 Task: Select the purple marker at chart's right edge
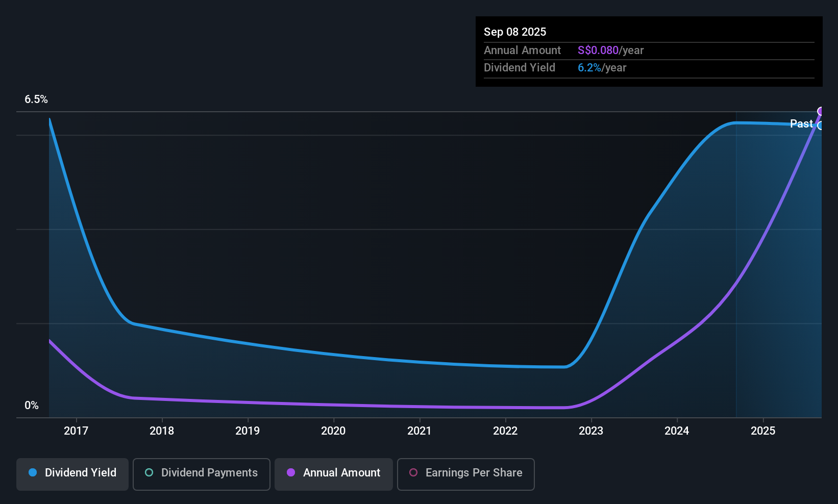point(821,111)
